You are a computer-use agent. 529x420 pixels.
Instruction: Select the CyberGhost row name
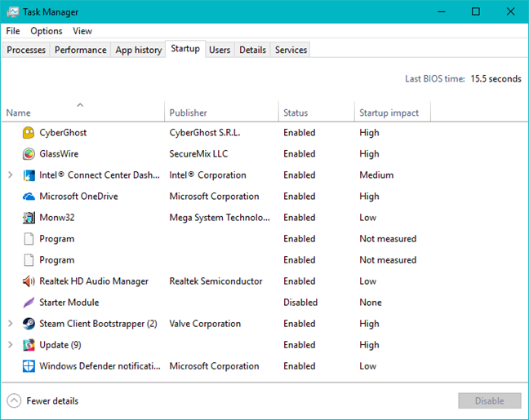[63, 132]
